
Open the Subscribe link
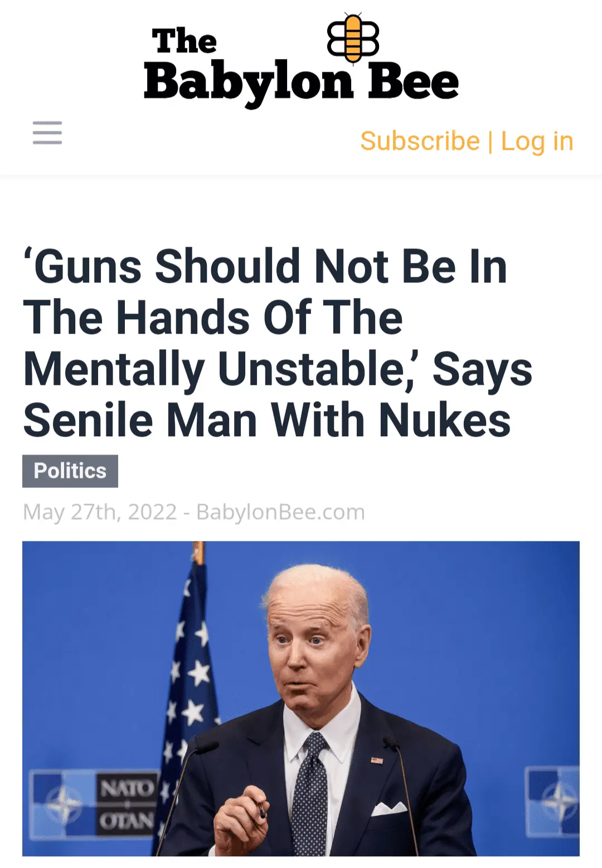tap(420, 141)
